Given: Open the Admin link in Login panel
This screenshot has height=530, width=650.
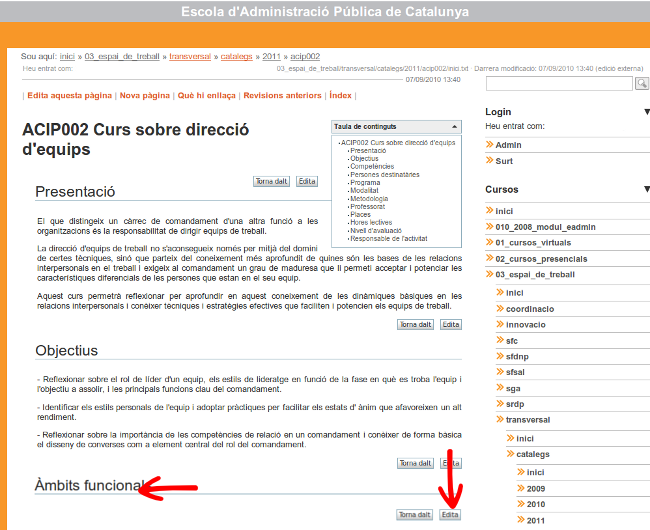Looking at the screenshot, I should pos(508,145).
